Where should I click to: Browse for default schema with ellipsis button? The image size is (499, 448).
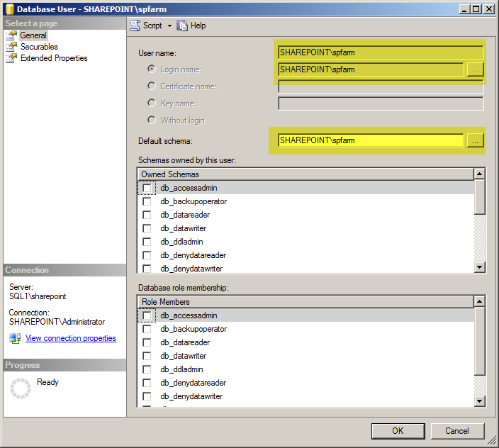(x=475, y=140)
